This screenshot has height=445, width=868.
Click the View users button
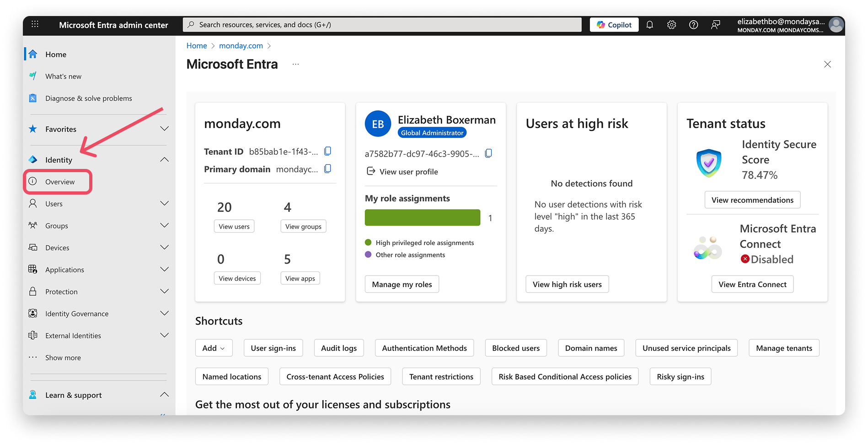pos(234,226)
